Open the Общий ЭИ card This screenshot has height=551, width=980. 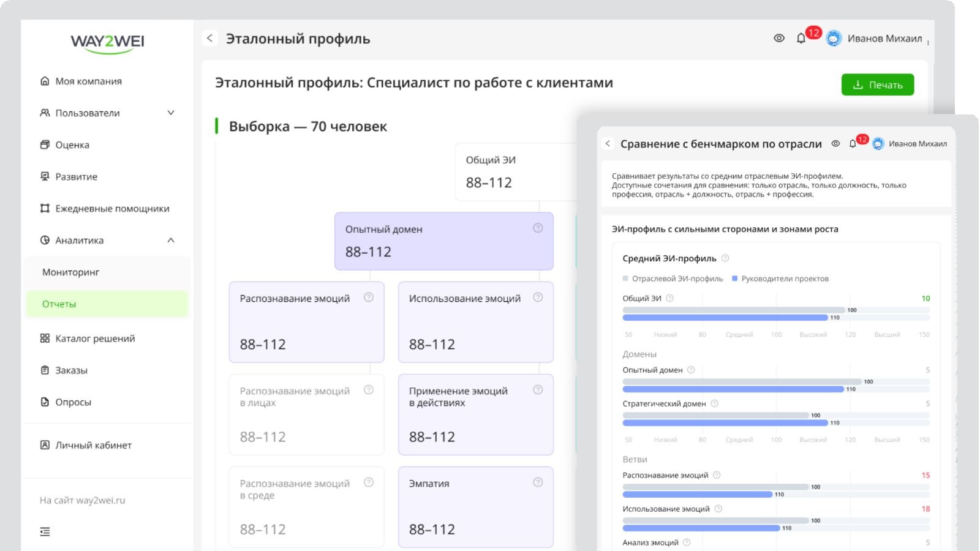pos(516,172)
